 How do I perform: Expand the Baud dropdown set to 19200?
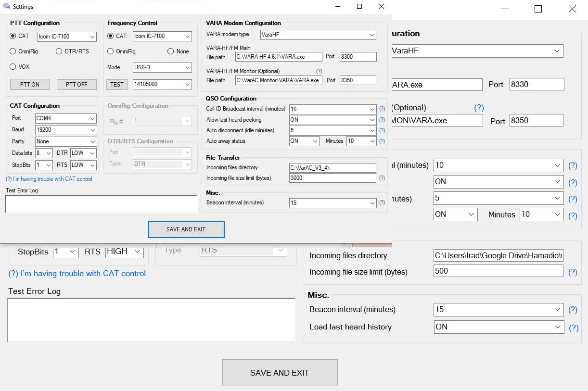tap(66, 130)
